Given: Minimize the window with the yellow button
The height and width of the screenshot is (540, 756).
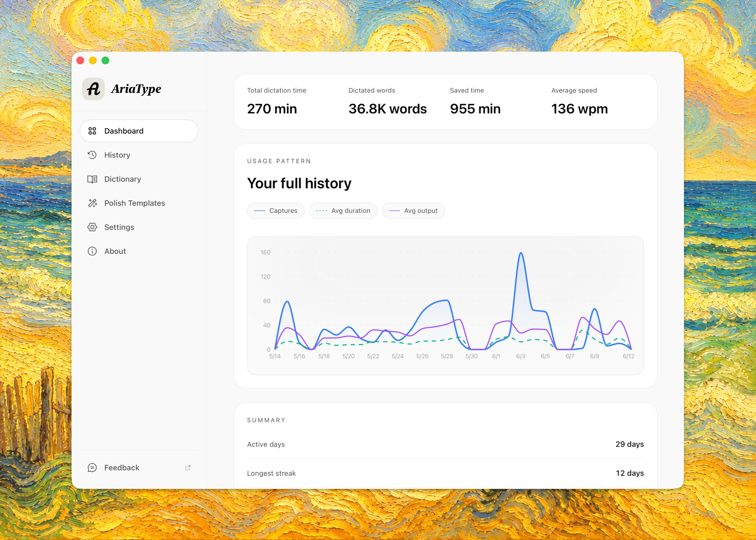Looking at the screenshot, I should (93, 61).
